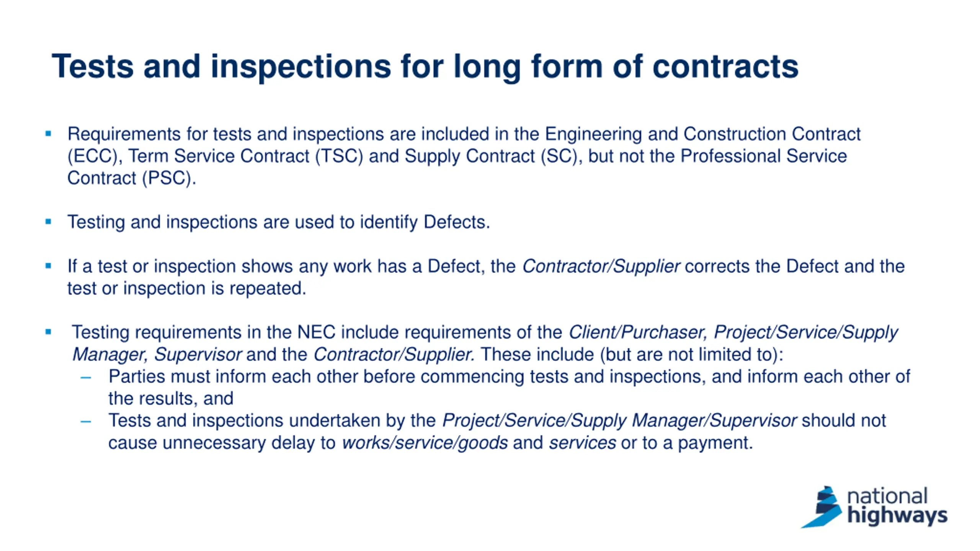The image size is (980, 551).
Task: Select the bullet before 'Testing and inspections'
Action: [x=48, y=222]
